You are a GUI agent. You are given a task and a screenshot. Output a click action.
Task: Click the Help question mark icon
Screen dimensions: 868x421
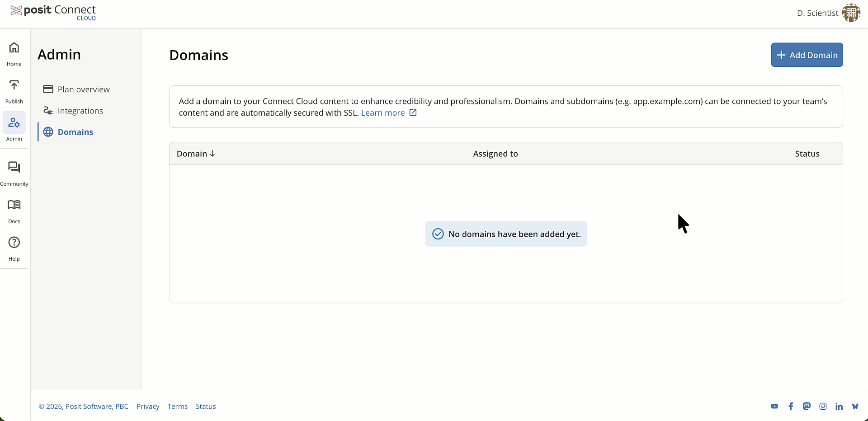[14, 243]
